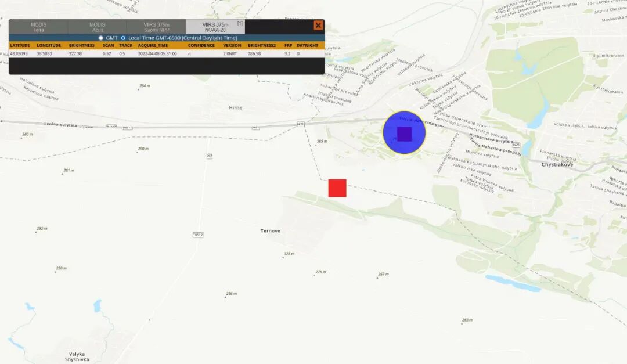The width and height of the screenshot is (627, 364).
Task: Select acquire time 2022-04-08 05:51:00
Action: (x=157, y=53)
